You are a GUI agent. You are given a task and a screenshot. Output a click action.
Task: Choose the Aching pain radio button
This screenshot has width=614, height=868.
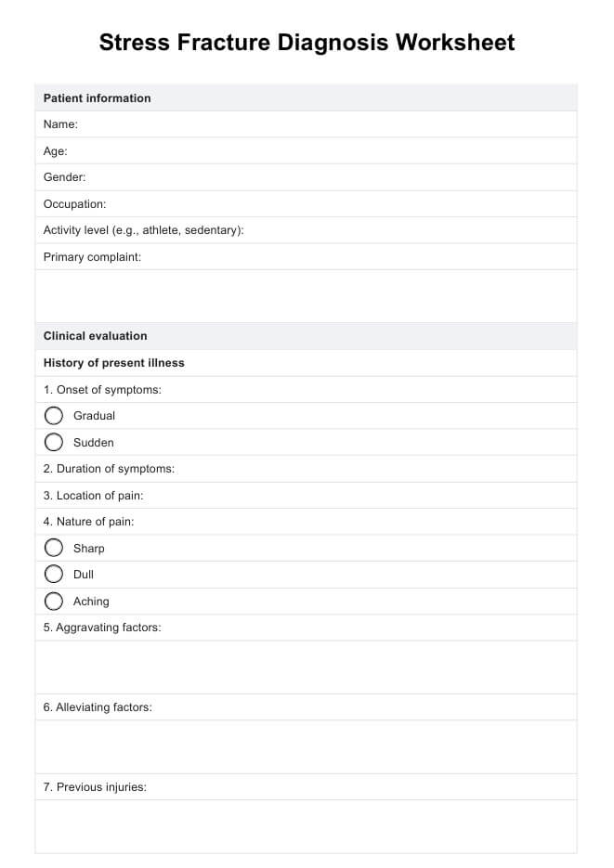pos(54,602)
